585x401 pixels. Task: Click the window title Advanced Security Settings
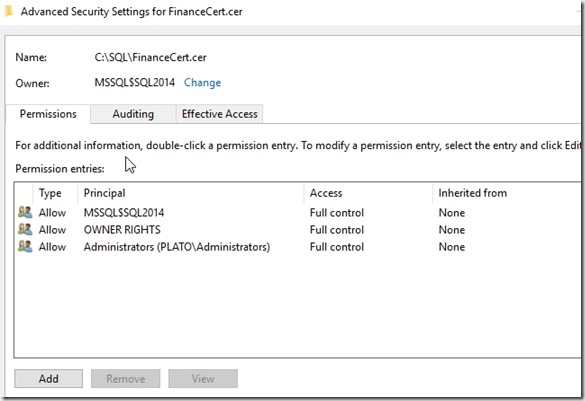click(131, 12)
